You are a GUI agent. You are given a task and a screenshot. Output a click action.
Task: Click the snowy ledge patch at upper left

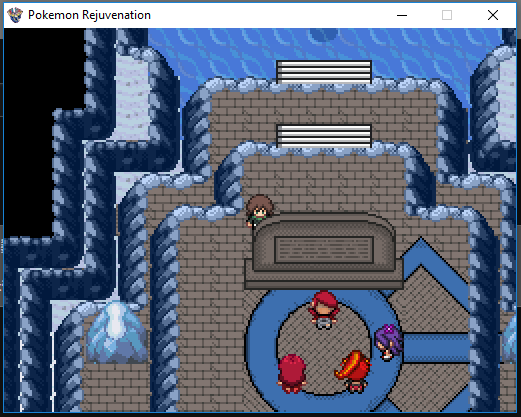pyautogui.click(x=132, y=98)
